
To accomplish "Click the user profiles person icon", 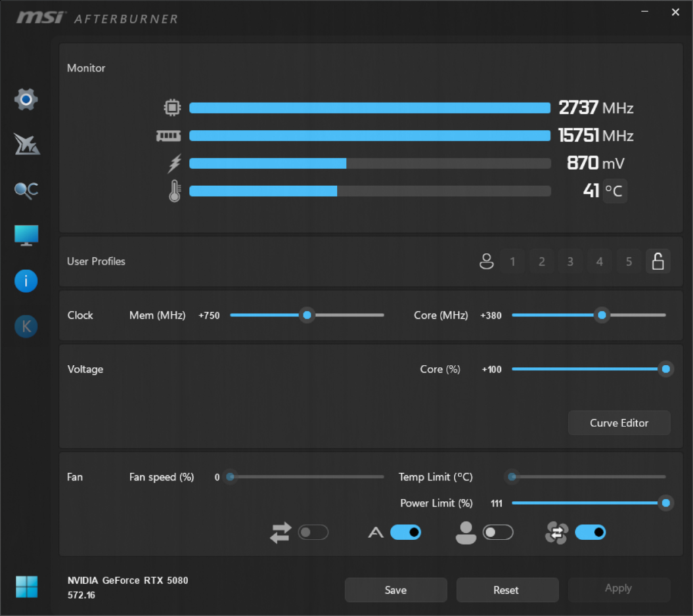I will coord(487,261).
